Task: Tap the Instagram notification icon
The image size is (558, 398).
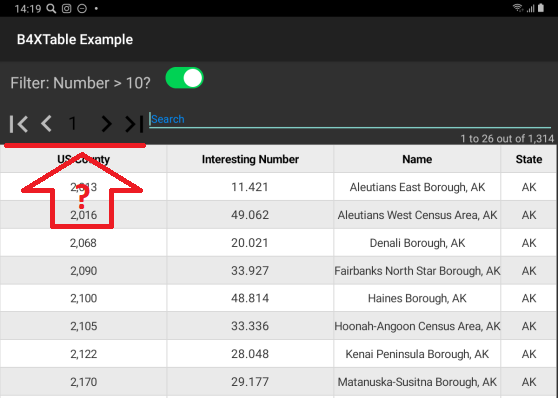Action: tap(67, 8)
